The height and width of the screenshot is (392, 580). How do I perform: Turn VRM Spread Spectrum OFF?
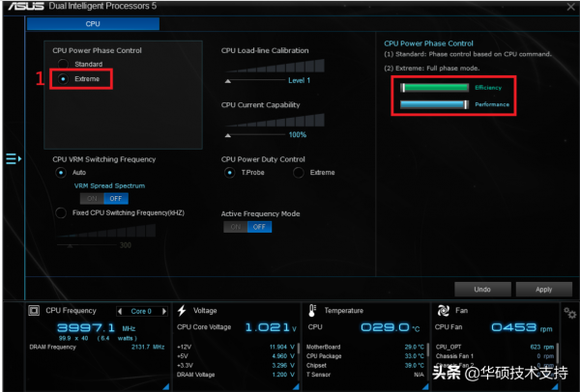click(116, 198)
